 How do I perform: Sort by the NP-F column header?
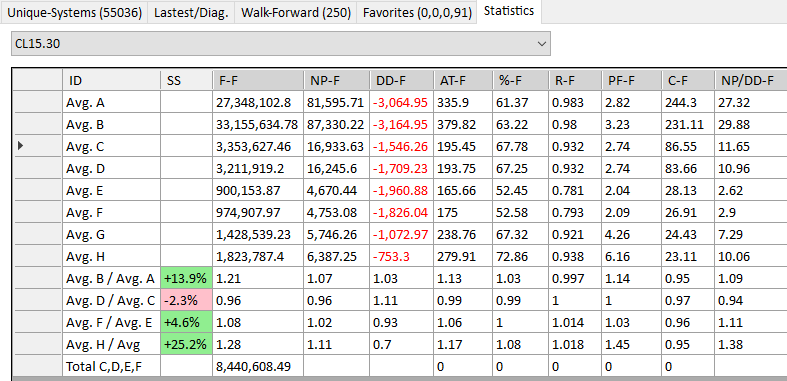[x=336, y=80]
